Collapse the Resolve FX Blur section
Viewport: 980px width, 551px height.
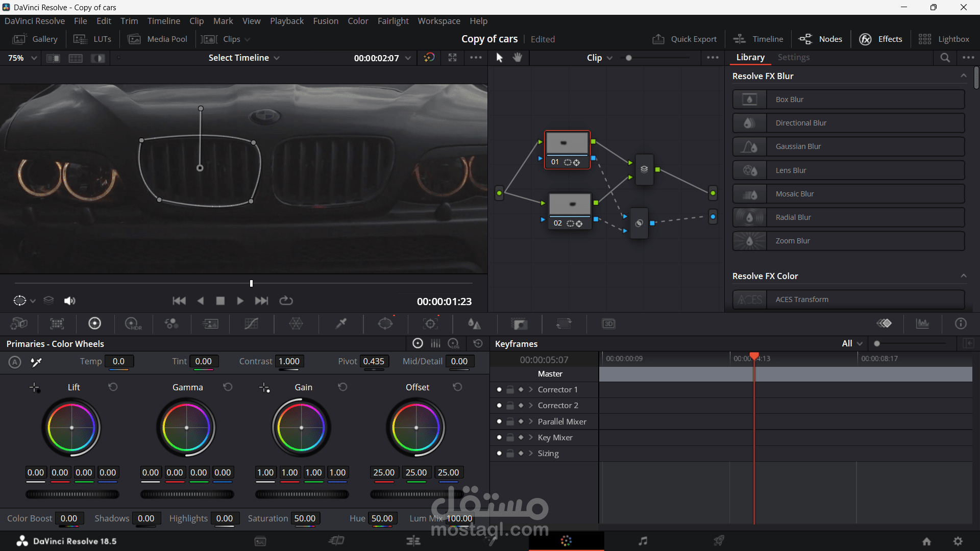[x=963, y=76]
